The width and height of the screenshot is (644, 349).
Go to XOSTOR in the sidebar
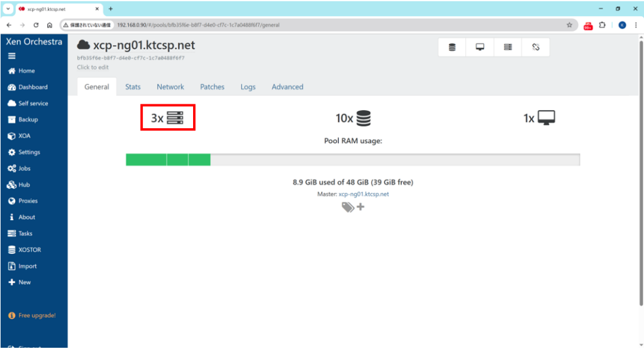click(x=29, y=250)
